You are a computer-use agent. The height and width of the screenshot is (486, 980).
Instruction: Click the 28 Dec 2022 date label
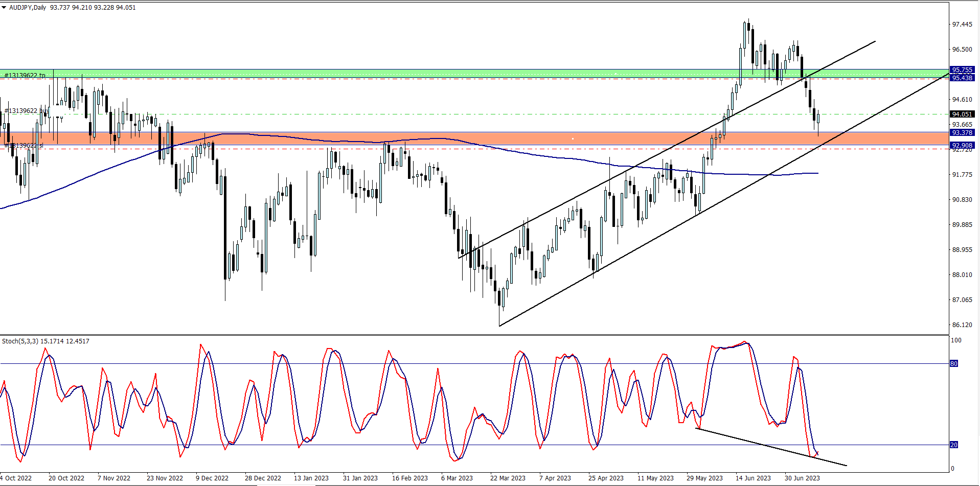pyautogui.click(x=263, y=478)
